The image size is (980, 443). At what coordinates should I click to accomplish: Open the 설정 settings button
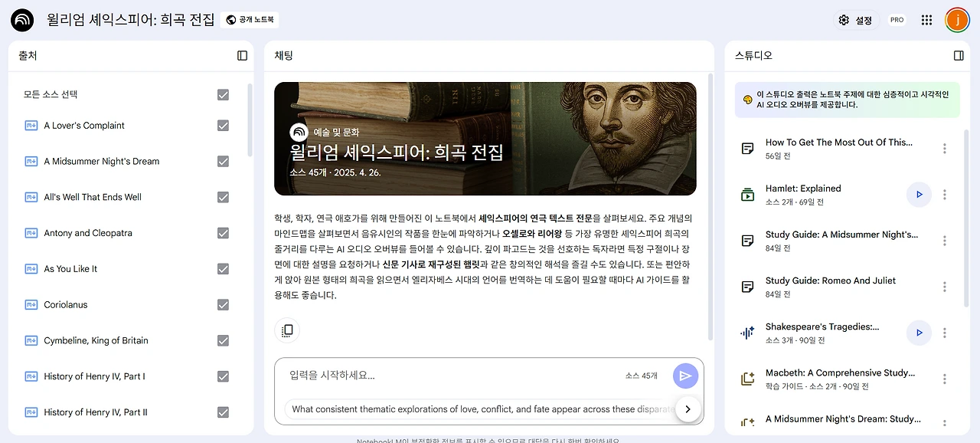[856, 20]
